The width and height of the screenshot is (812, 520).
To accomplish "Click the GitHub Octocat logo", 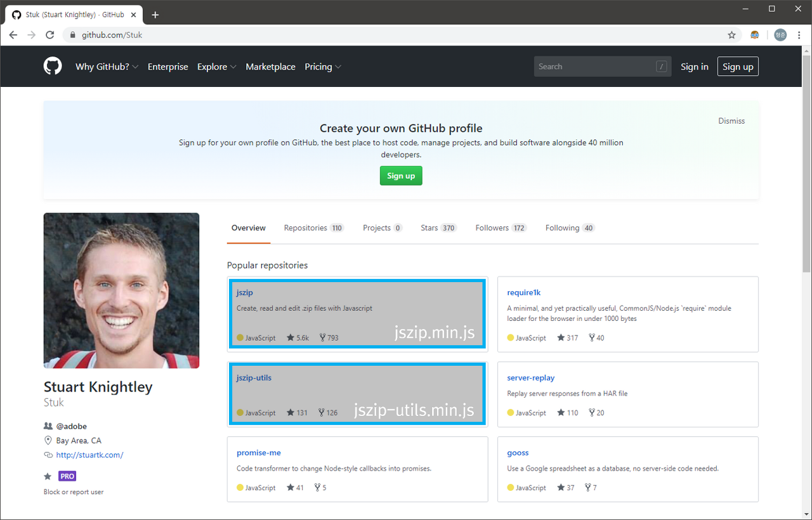I will coord(53,66).
